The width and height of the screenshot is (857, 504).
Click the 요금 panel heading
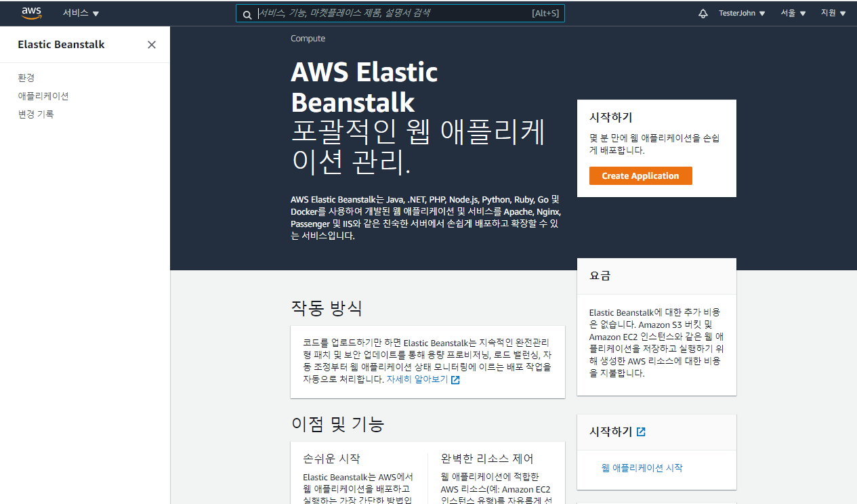point(600,276)
